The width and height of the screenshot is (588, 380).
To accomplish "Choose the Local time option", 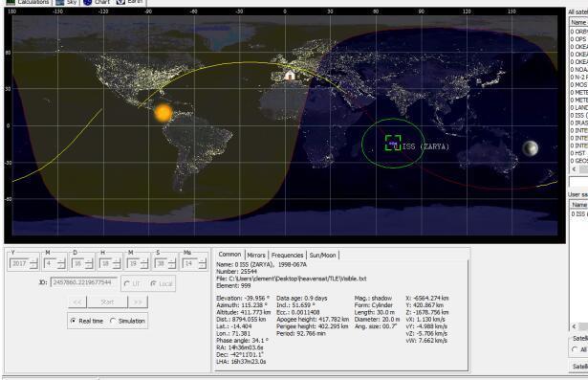I will point(162,284).
